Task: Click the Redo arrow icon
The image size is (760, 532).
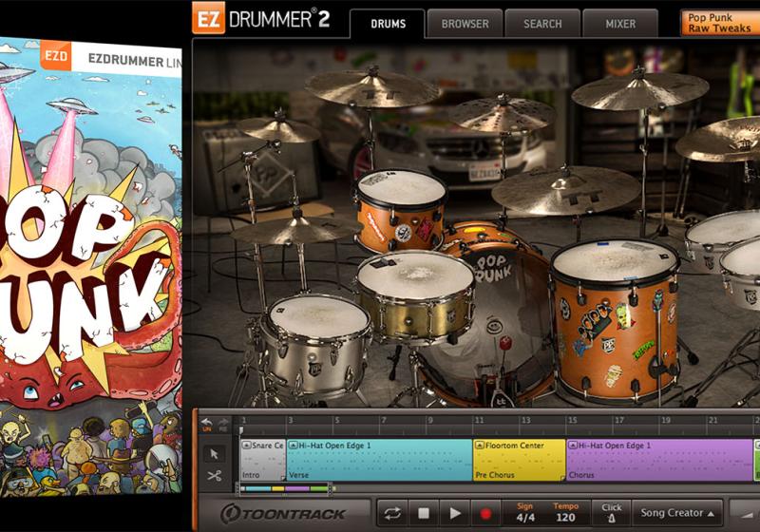Action: coord(223,422)
